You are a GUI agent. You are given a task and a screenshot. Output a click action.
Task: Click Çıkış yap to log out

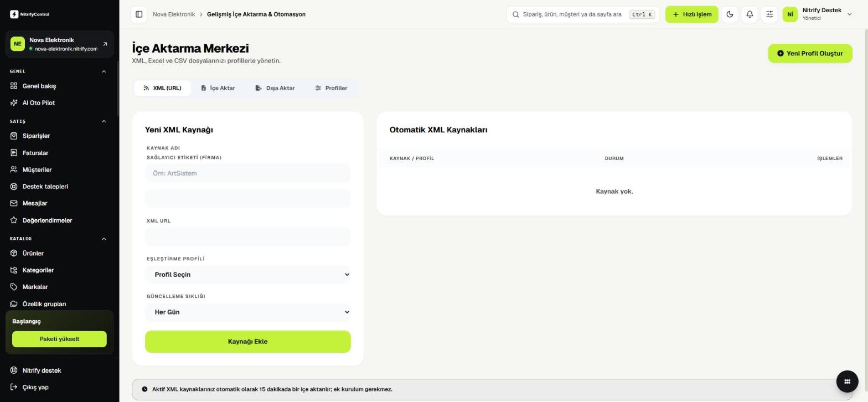(59, 387)
